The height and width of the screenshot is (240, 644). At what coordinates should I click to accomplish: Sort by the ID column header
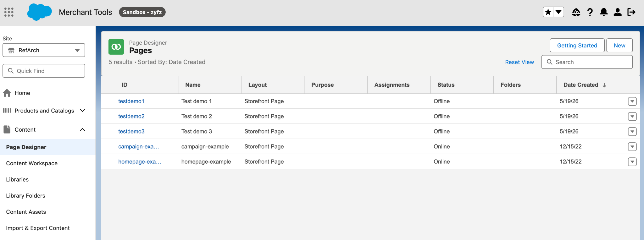[125, 85]
